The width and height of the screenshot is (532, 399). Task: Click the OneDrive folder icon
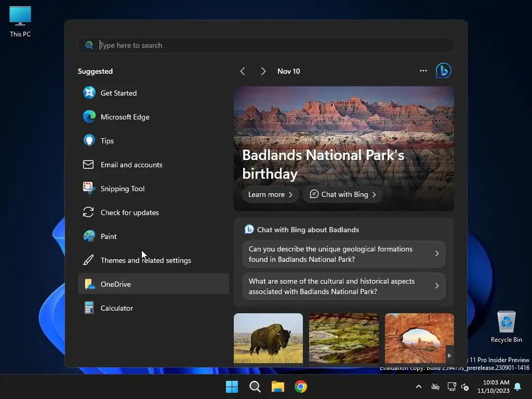click(89, 284)
